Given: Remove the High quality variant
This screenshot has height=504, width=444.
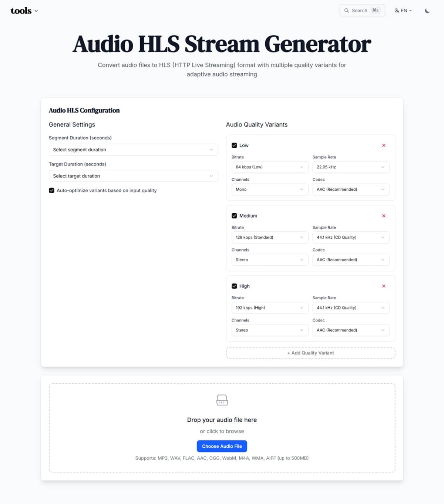Looking at the screenshot, I should (x=384, y=286).
